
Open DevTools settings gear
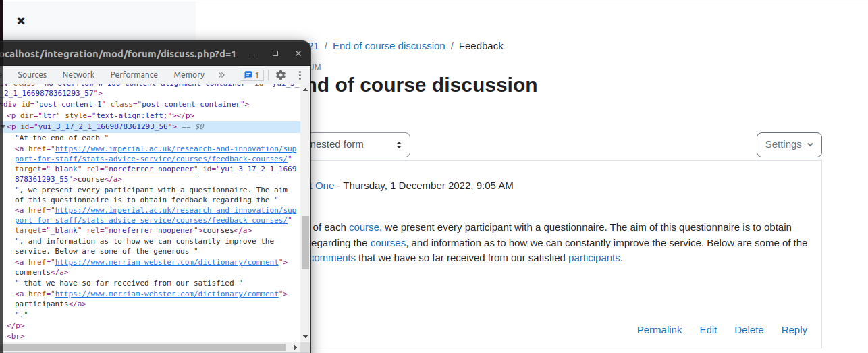pyautogui.click(x=281, y=75)
